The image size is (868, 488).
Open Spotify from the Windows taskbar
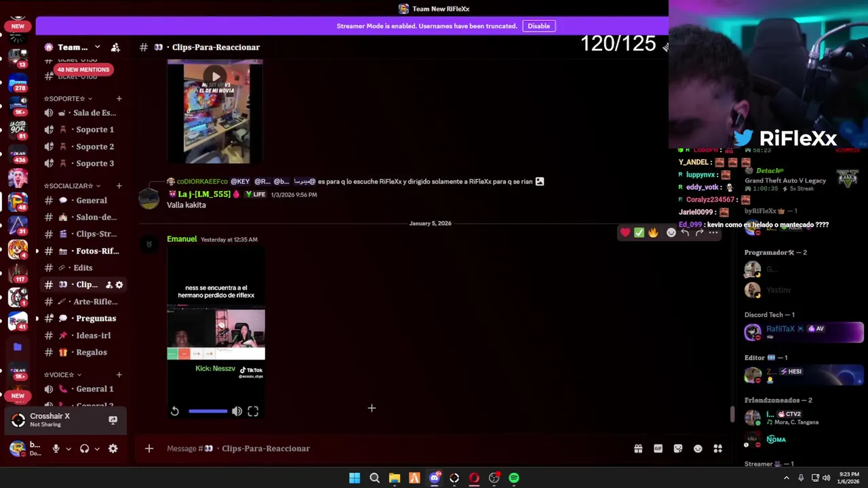(x=514, y=478)
